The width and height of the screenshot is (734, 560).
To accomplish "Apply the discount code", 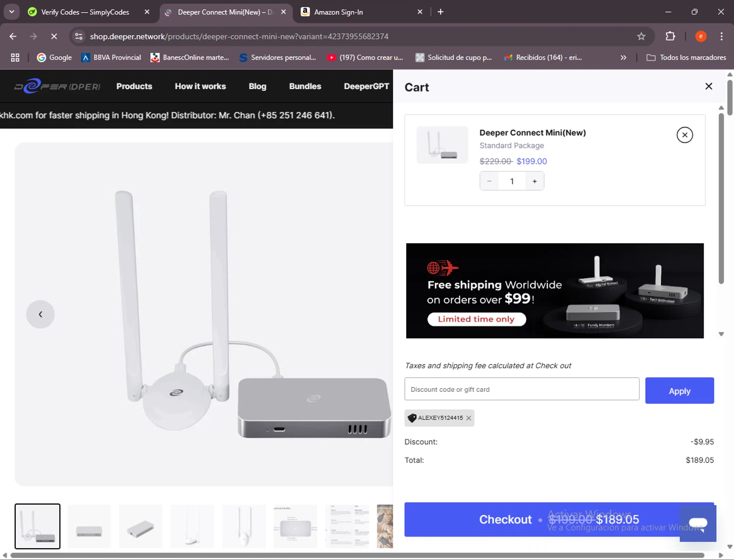I will click(679, 391).
